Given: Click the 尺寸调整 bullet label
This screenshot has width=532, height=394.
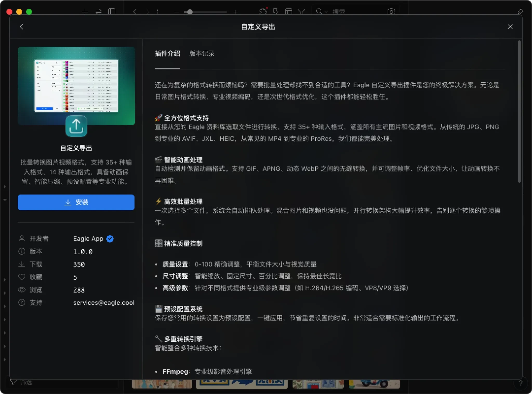Looking at the screenshot, I should coord(175,276).
